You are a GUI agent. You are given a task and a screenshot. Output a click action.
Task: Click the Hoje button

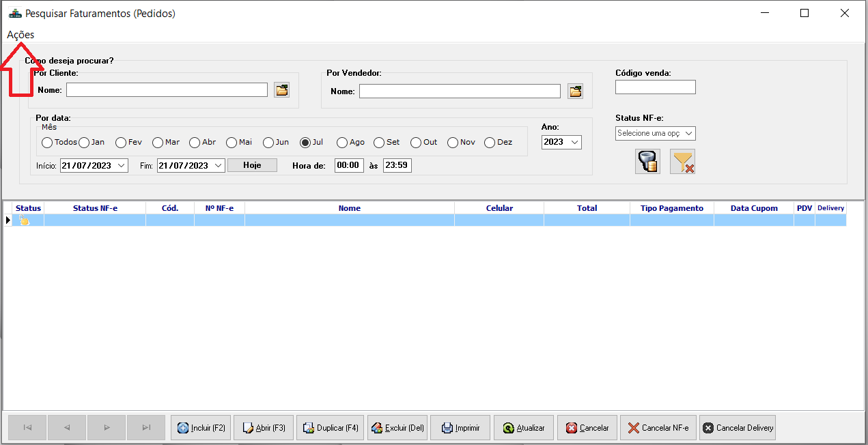coord(253,165)
